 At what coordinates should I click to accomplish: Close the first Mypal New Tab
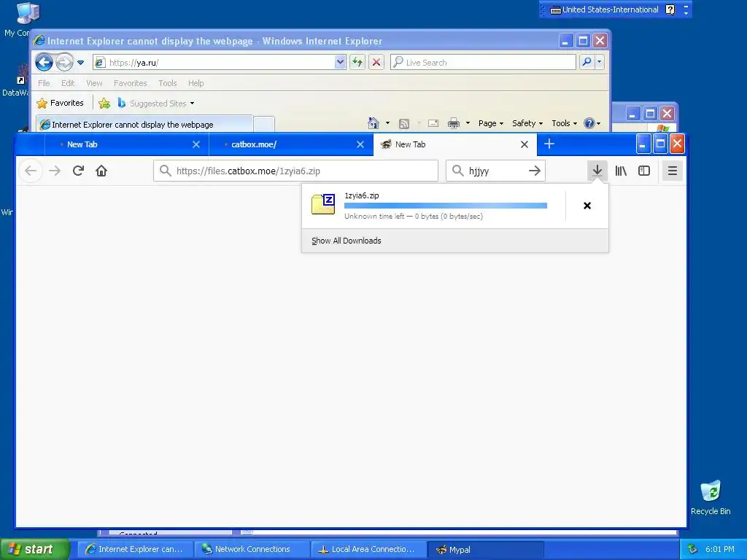(x=196, y=144)
